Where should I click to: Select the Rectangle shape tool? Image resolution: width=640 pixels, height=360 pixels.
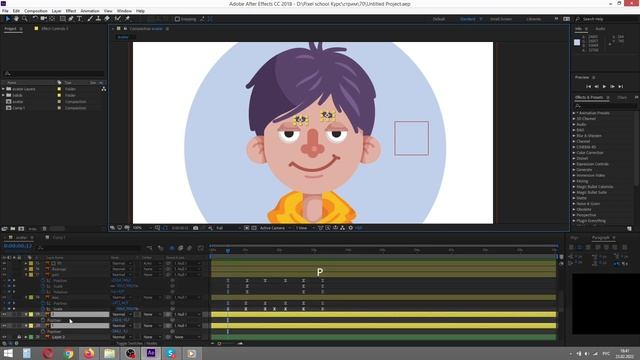point(62,19)
